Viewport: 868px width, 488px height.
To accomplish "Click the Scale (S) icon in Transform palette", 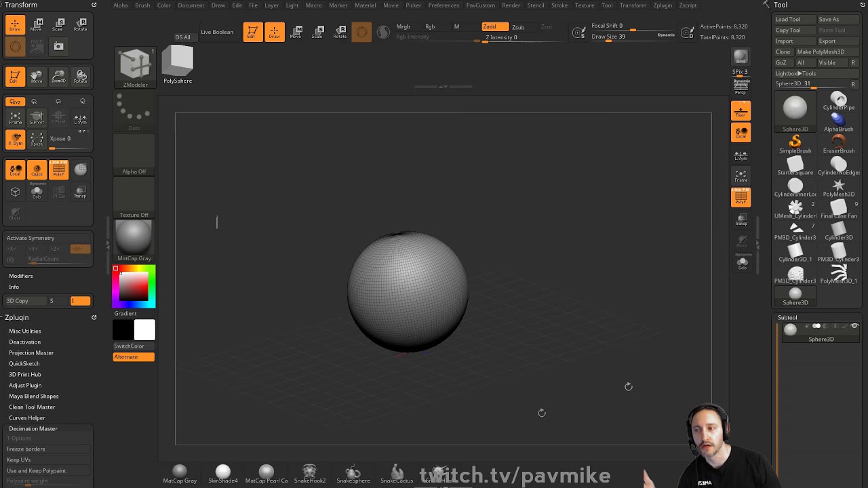I will 58,25.
